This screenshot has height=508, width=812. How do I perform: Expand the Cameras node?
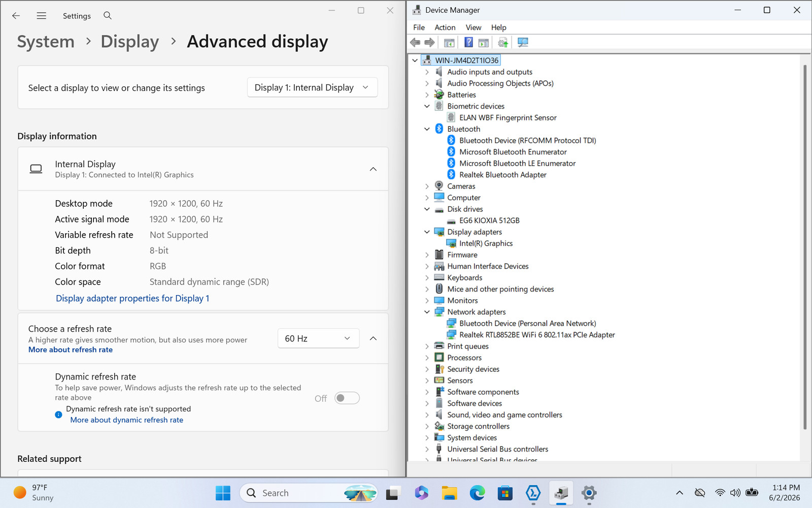(427, 186)
